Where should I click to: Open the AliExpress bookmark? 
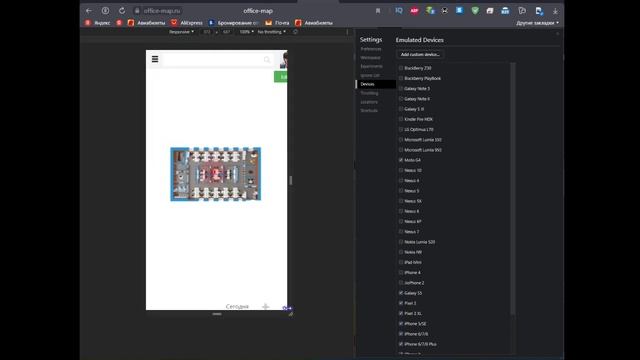(x=187, y=23)
